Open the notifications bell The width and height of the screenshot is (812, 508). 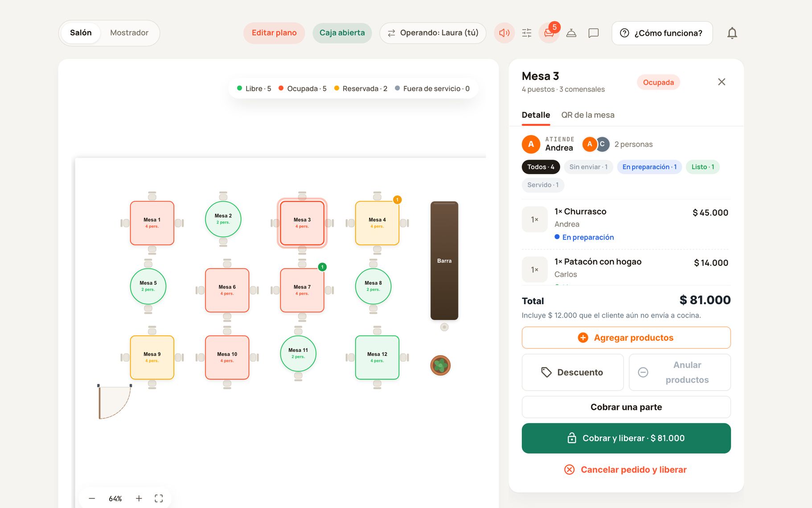pos(732,33)
